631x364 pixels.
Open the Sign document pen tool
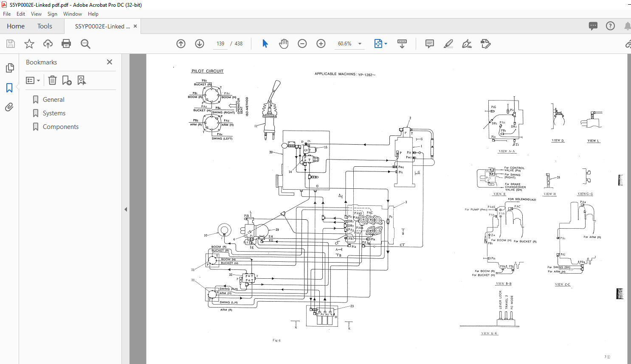(467, 44)
